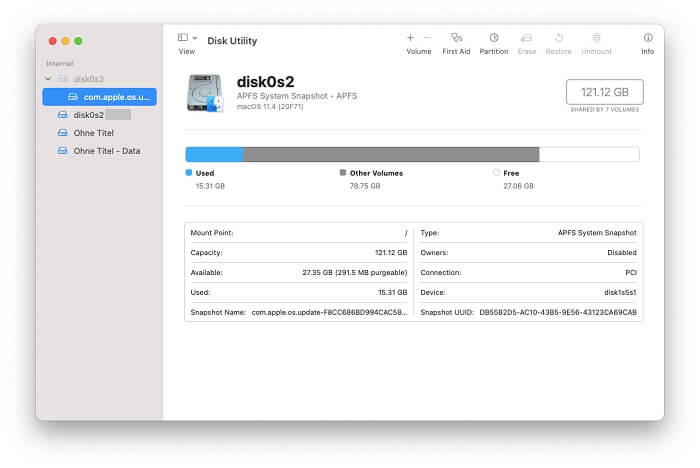700x468 pixels.
Task: Click the Erase toolbar icon
Action: 526,38
